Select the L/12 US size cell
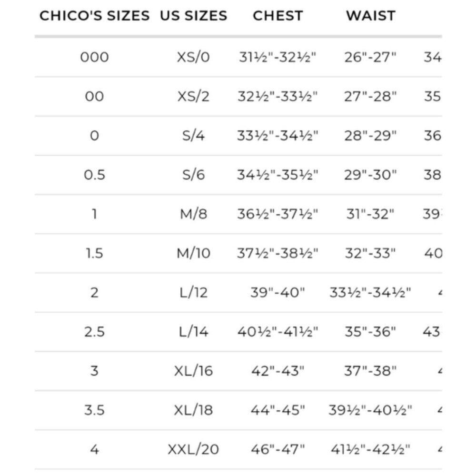Image resolution: width=476 pixels, height=476 pixels. point(193,293)
